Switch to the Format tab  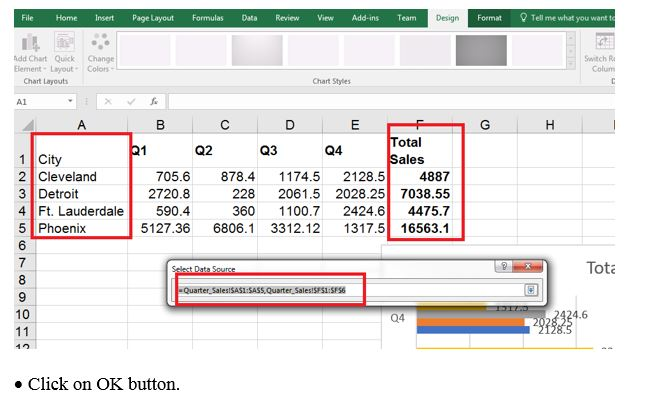point(489,18)
